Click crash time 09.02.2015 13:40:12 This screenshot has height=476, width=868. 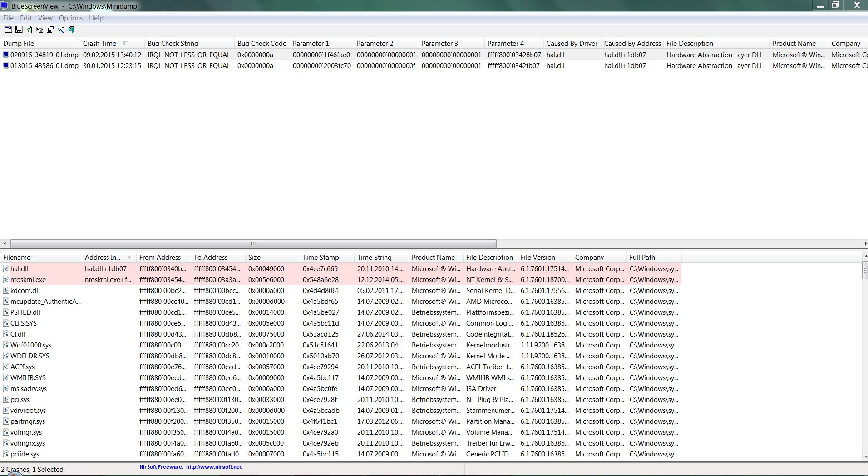pos(112,55)
